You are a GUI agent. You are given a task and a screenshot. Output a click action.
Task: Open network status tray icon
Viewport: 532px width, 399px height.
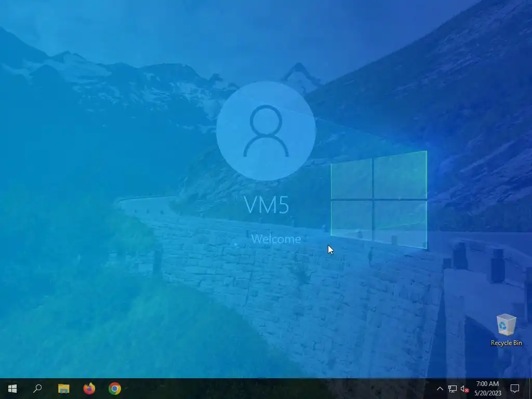point(453,389)
